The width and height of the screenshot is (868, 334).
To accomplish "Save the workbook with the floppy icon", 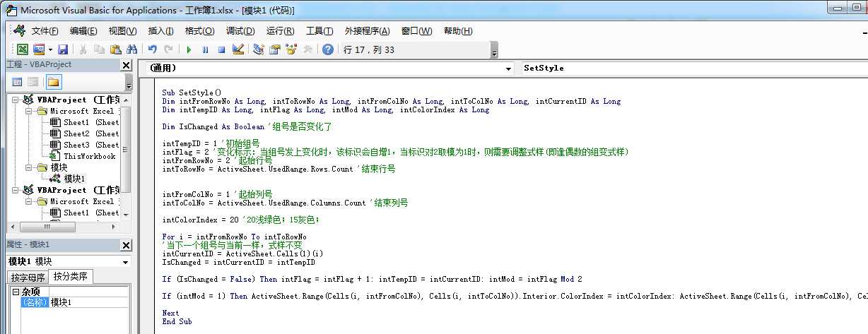I will pyautogui.click(x=63, y=49).
